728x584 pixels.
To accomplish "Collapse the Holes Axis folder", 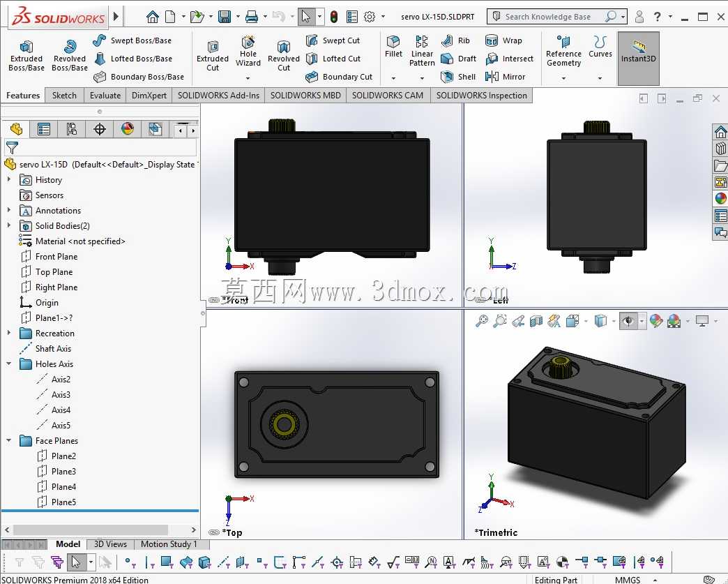I will [9, 364].
